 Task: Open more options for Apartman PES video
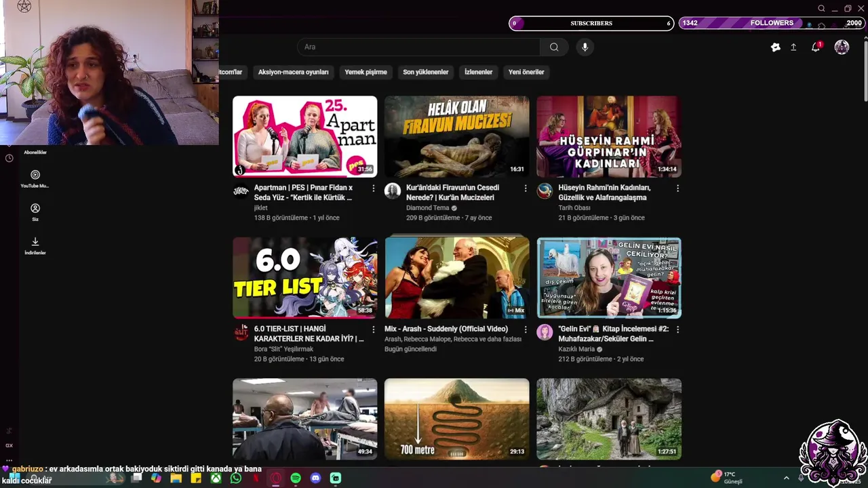[373, 188]
